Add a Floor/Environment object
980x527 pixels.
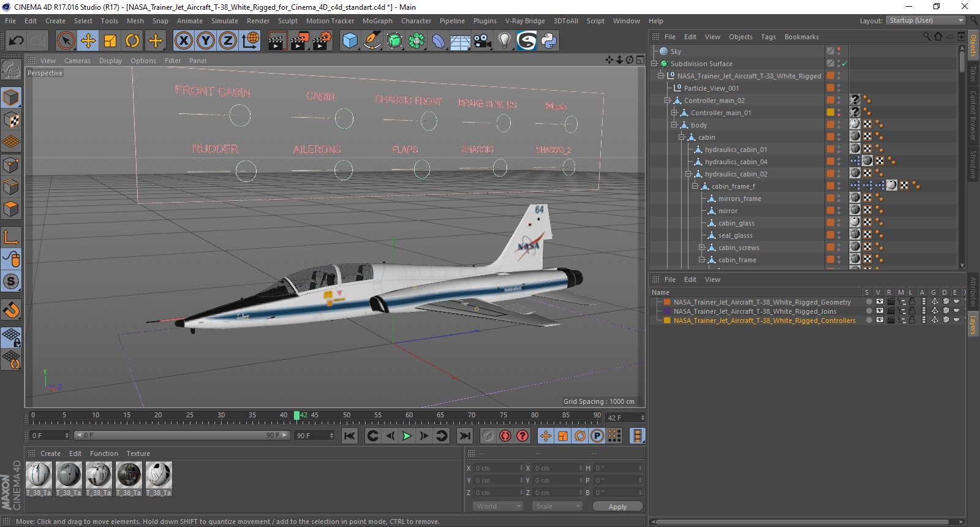click(461, 41)
